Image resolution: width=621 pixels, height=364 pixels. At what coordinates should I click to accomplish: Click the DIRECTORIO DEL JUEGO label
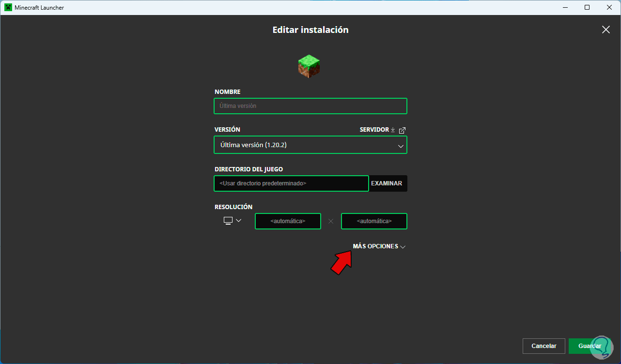[248, 169]
